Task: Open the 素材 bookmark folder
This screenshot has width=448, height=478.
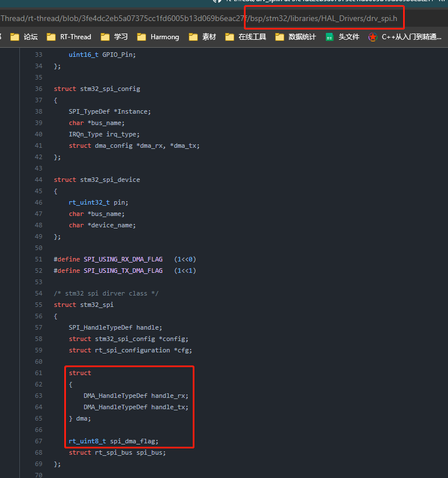Action: click(x=202, y=37)
